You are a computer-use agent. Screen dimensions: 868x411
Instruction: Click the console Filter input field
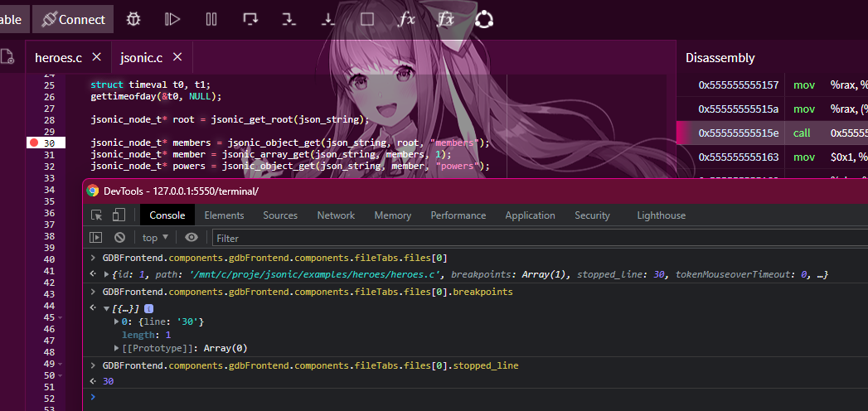[x=541, y=238]
